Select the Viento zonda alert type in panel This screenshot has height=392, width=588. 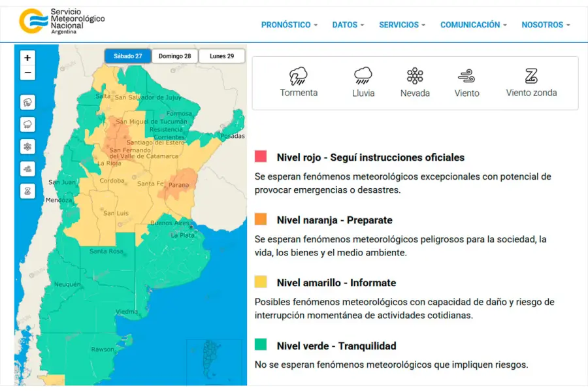(x=531, y=82)
